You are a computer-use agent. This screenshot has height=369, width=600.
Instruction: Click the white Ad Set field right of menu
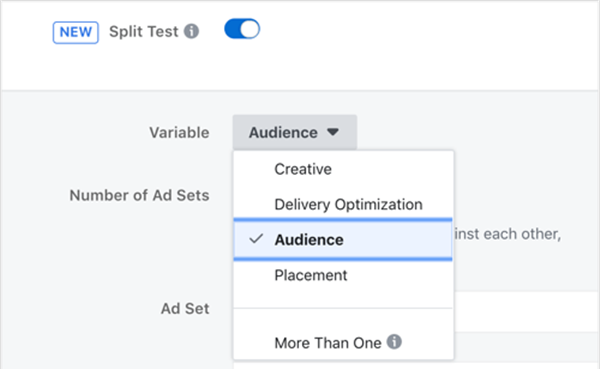[x=526, y=312]
